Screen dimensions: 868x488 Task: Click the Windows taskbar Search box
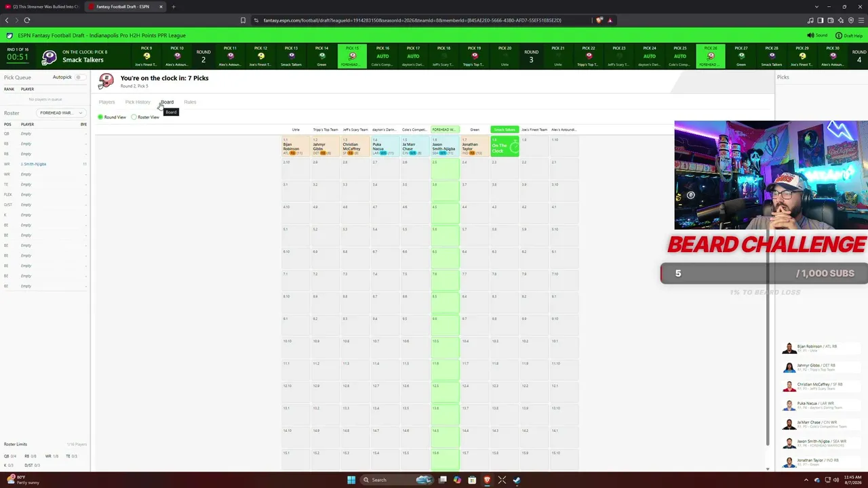(397, 480)
